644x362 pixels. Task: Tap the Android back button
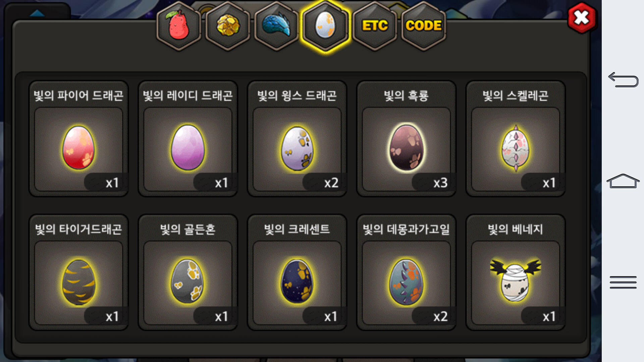[x=623, y=80]
